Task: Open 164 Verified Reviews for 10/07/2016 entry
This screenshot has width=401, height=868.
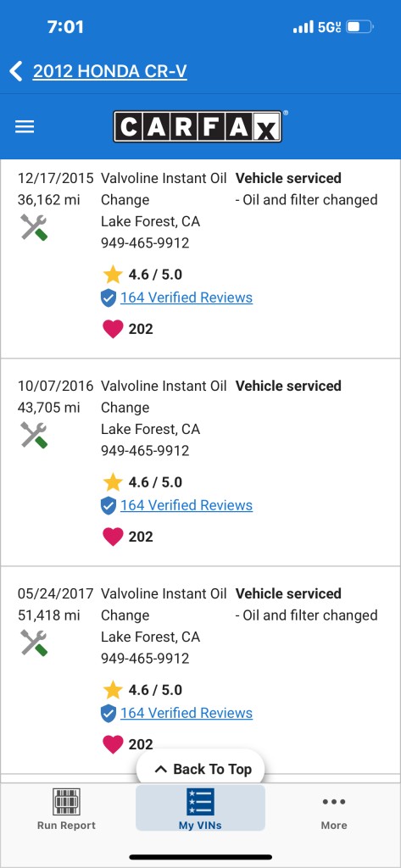Action: coord(187,505)
